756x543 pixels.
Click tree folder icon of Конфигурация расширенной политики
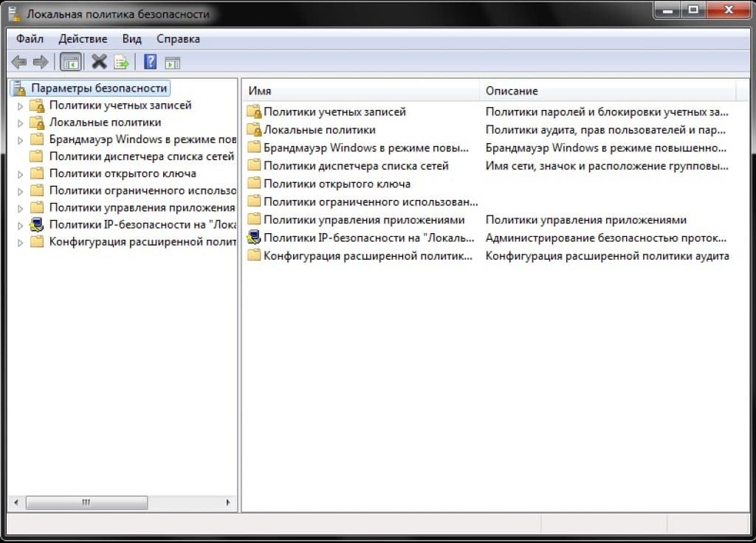tap(37, 241)
